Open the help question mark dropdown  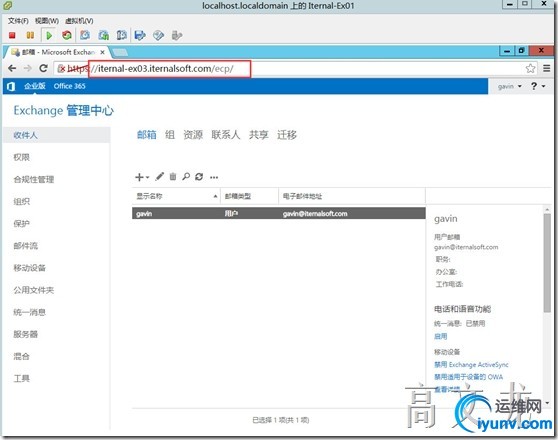pos(538,86)
